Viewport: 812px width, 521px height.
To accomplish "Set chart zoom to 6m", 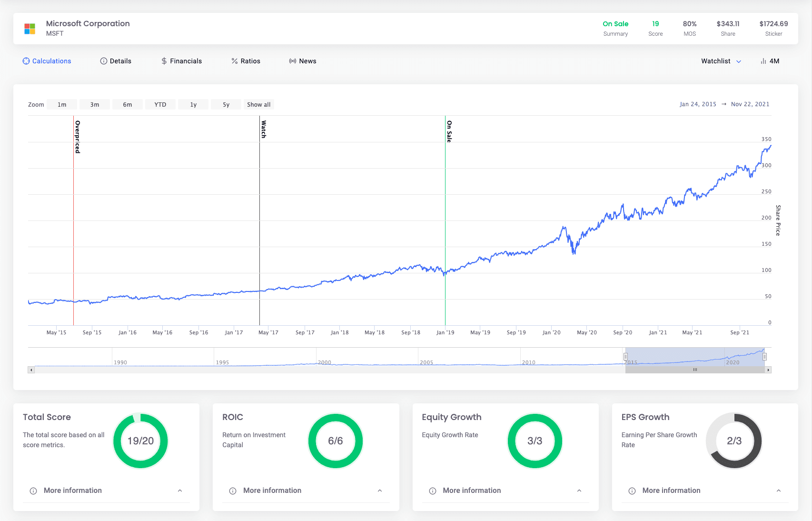I will pyautogui.click(x=128, y=104).
